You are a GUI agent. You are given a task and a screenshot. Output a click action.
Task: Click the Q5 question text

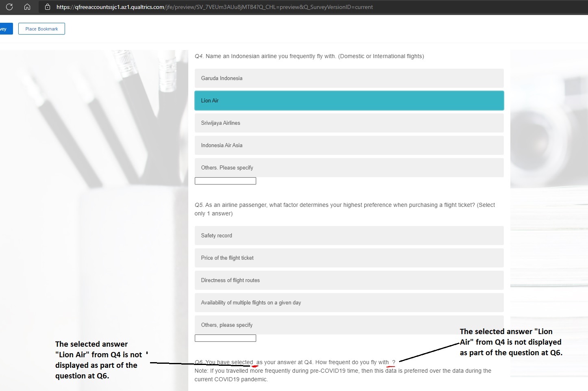tap(345, 209)
